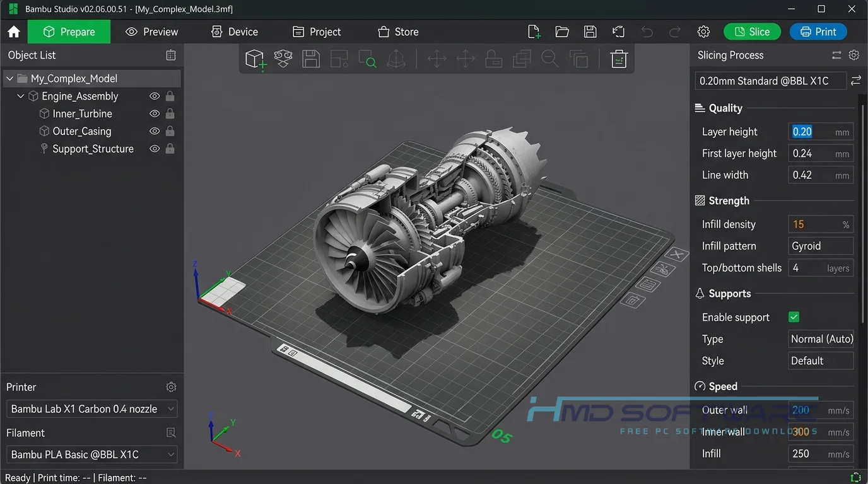Collapse the My_Complex_Model tree node
The image size is (868, 484).
[9, 79]
